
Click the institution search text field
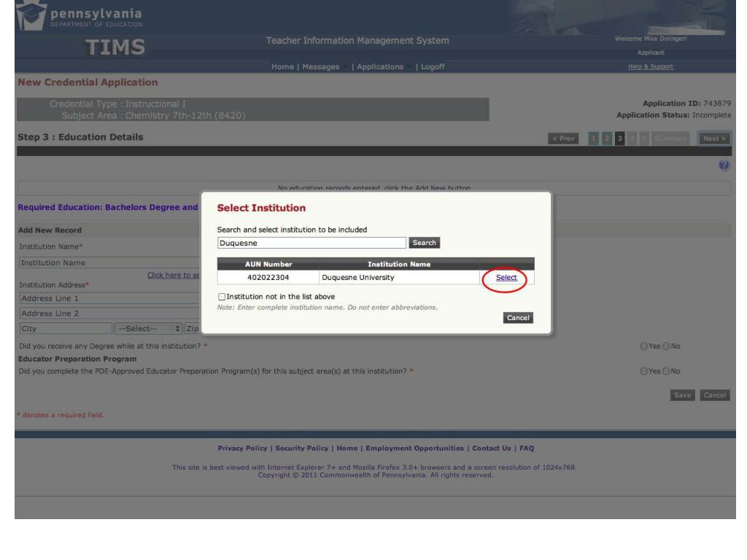point(311,243)
